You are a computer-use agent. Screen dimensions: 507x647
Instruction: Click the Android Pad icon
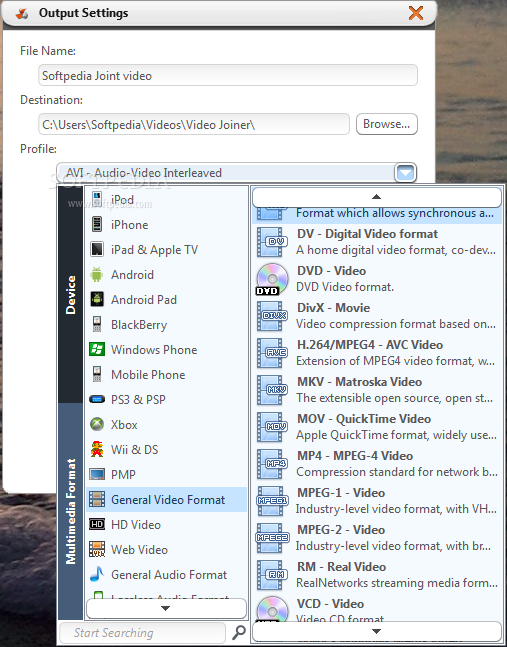point(97,299)
